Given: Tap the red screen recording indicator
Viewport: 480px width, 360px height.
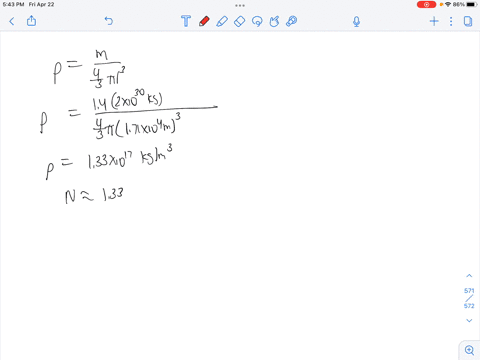Looking at the screenshot, I should pyautogui.click(x=426, y=5).
